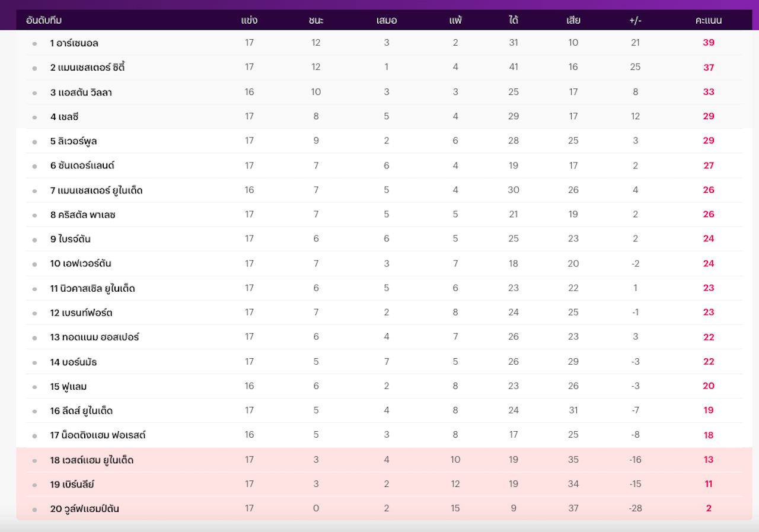
Task: Click the dot icon beside คริสตัล พาเลซ
Action: pos(34,215)
